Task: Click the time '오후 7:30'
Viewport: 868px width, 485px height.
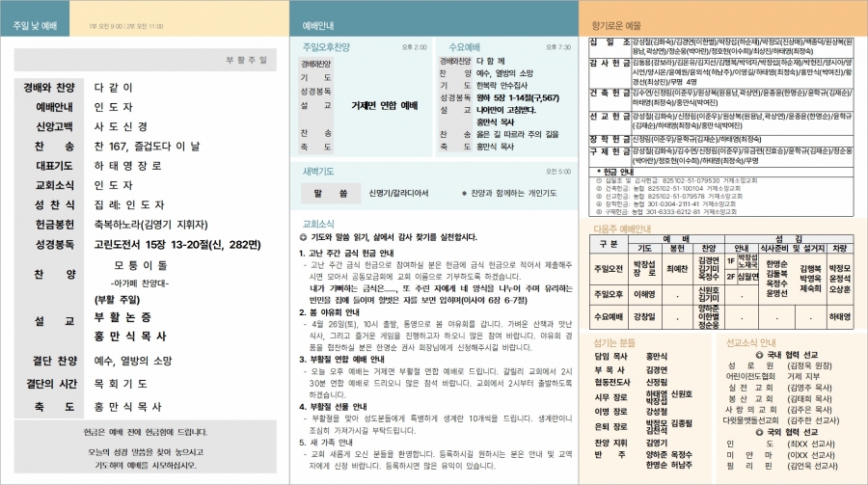Action: pos(558,47)
